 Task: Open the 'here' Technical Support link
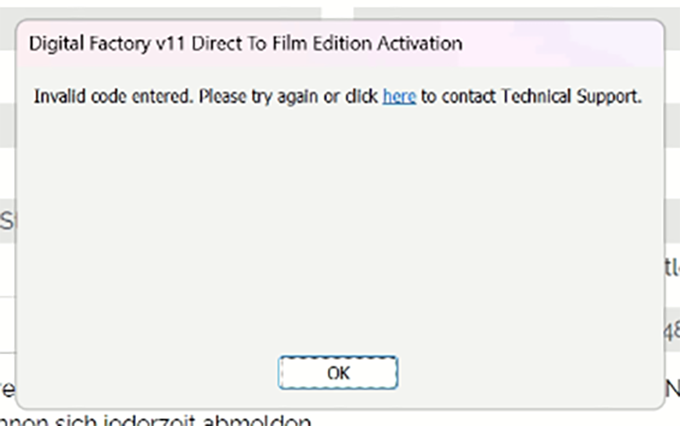pos(399,97)
